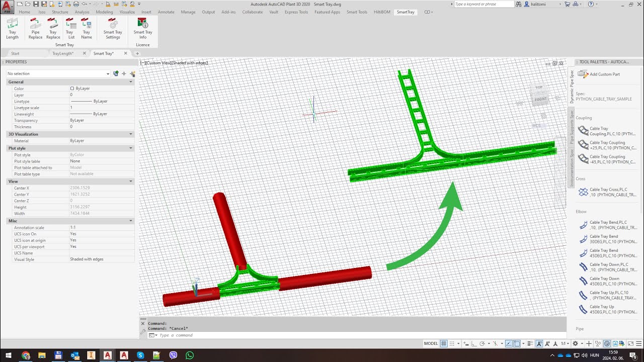Toggle ortho mode in status bar

pos(473,343)
